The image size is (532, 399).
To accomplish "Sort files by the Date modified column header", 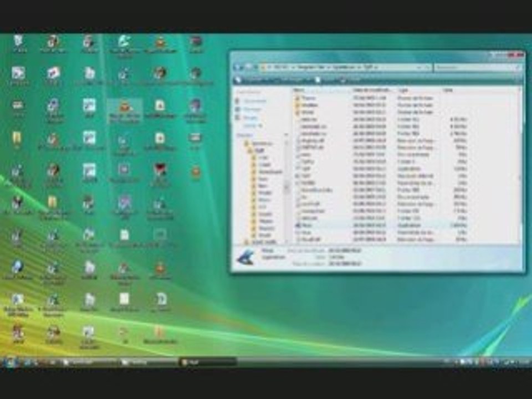I will pyautogui.click(x=373, y=90).
